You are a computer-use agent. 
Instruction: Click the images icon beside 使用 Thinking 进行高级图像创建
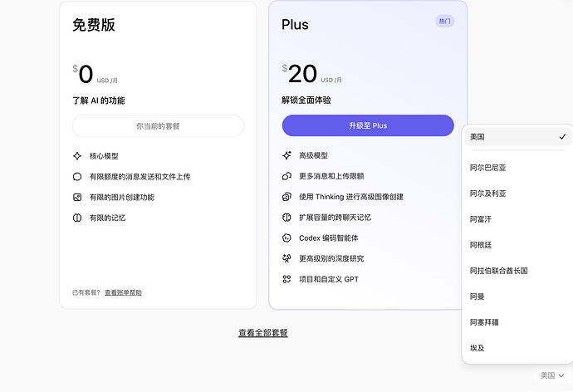(x=286, y=197)
